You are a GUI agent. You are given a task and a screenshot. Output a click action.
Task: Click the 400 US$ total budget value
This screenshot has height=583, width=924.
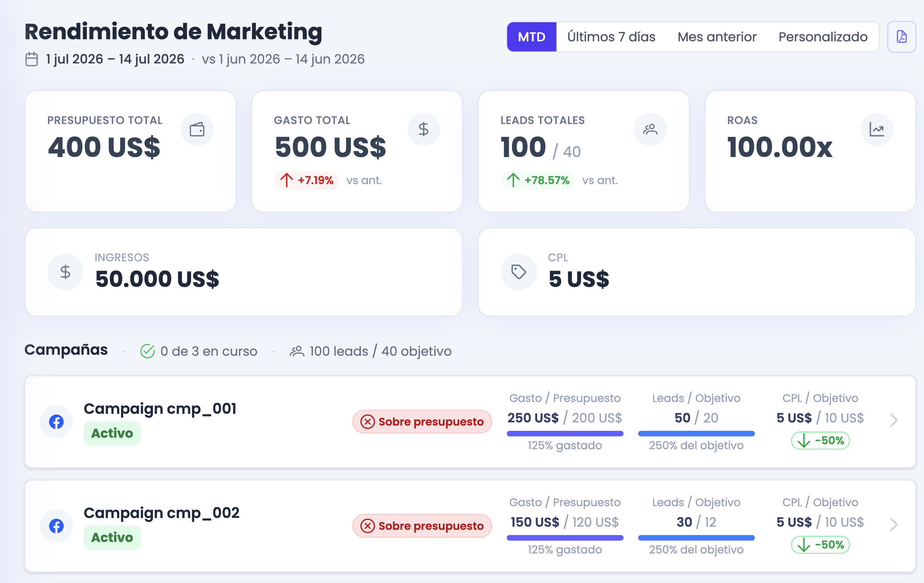coord(104,147)
